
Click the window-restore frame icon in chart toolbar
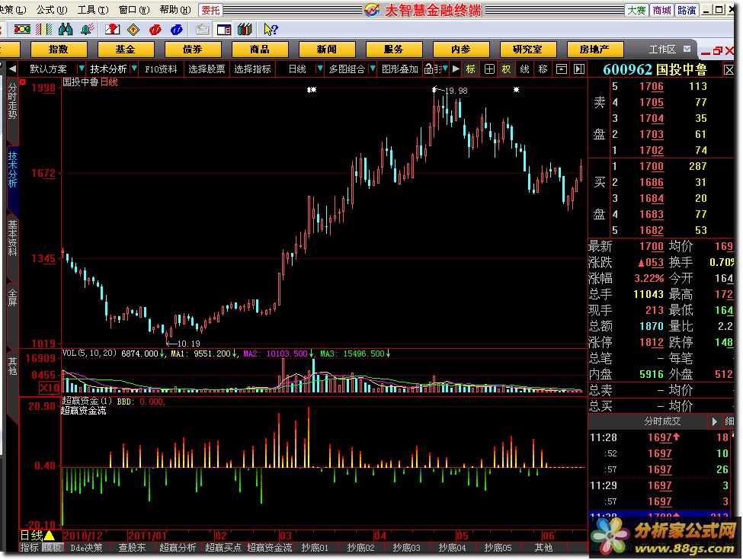coord(562,69)
